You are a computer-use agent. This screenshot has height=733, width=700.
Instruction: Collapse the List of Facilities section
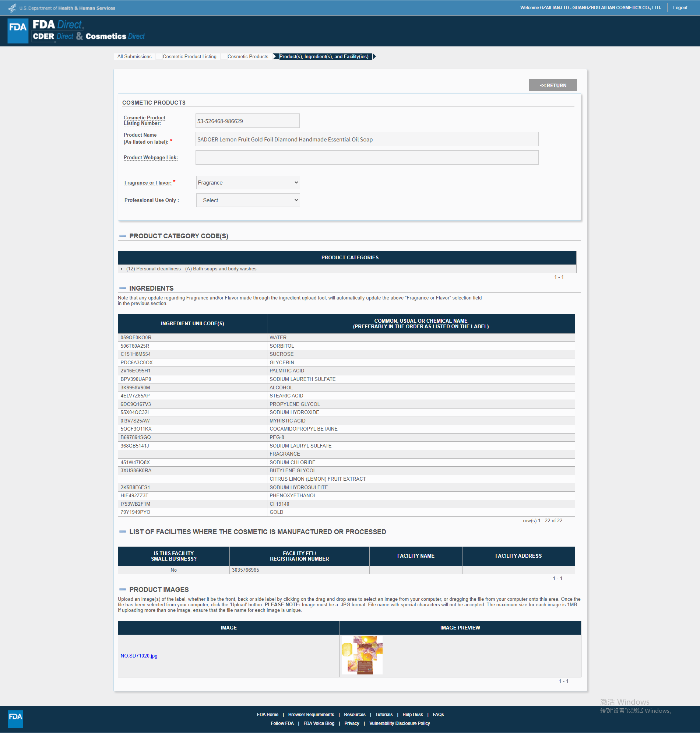tap(122, 532)
